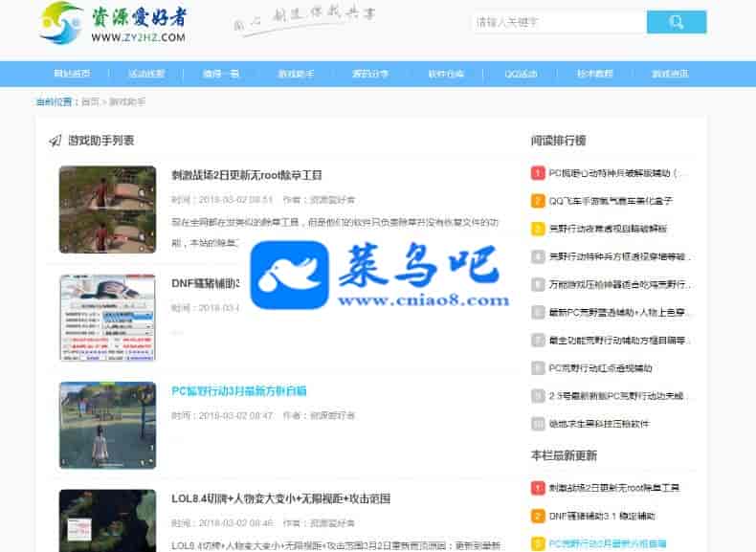
Task: Open the 游戏助手 navigation item
Action: [296, 74]
